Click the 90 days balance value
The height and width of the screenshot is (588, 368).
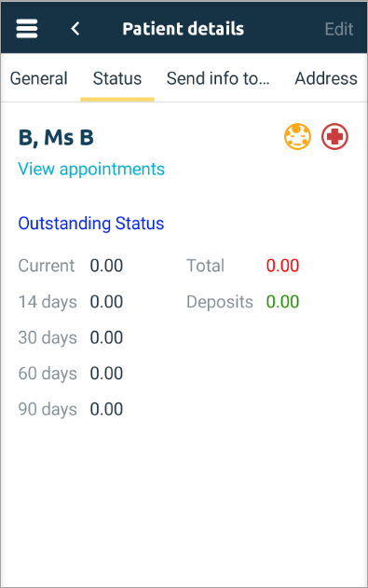pos(106,409)
